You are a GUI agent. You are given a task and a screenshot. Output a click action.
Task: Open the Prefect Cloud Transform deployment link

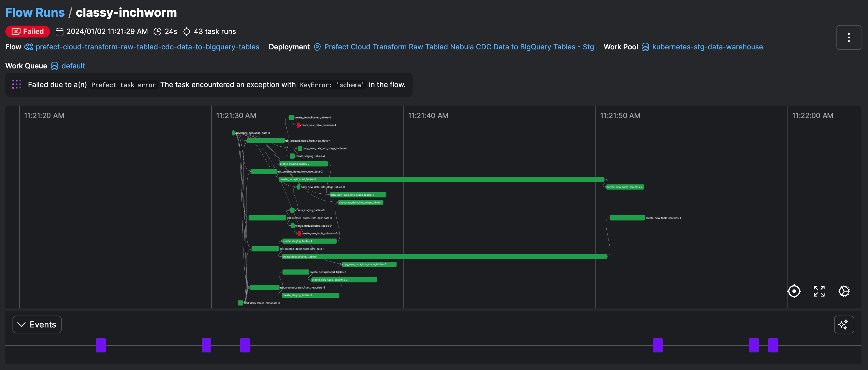pyautogui.click(x=459, y=47)
